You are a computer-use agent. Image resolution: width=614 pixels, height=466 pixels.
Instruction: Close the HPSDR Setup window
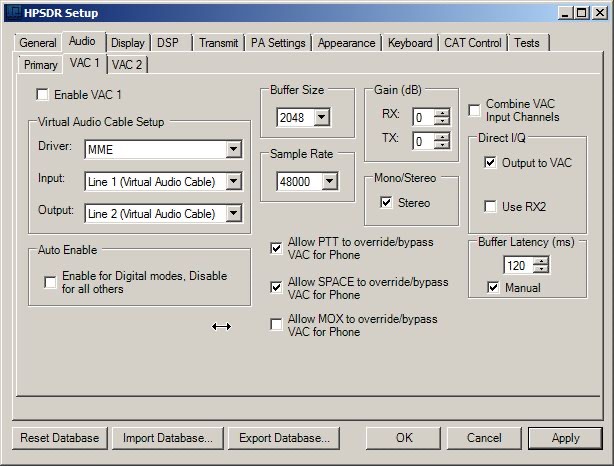600,13
